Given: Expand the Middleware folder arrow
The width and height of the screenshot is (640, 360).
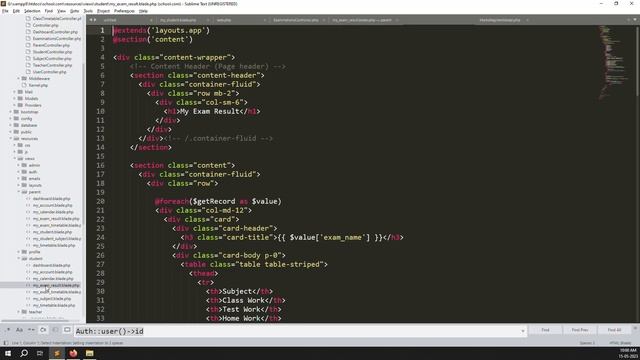Looking at the screenshot, I should pyautogui.click(x=18, y=78).
